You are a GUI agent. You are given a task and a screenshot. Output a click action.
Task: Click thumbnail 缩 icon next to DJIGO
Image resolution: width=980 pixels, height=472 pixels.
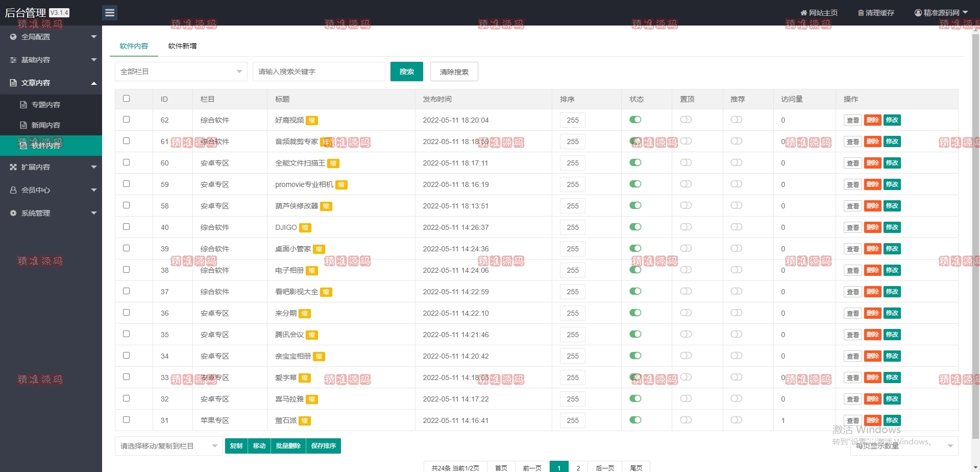[x=305, y=228]
